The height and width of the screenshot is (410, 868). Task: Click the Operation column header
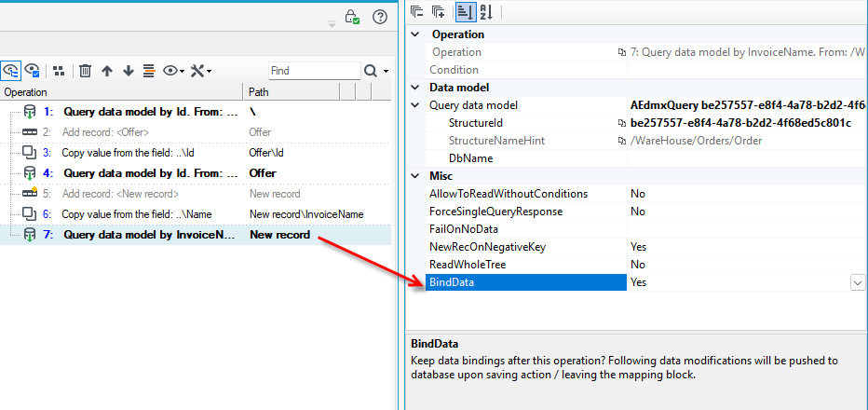click(x=122, y=92)
